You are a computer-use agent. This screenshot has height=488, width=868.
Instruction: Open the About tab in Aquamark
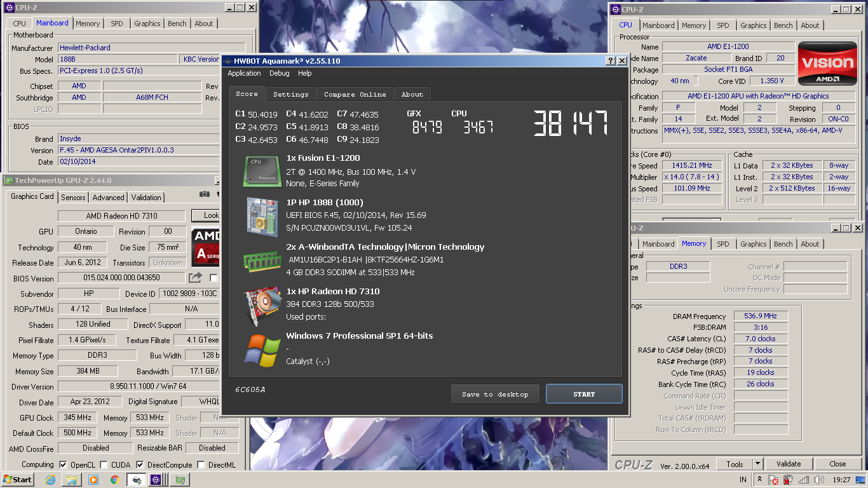click(412, 94)
